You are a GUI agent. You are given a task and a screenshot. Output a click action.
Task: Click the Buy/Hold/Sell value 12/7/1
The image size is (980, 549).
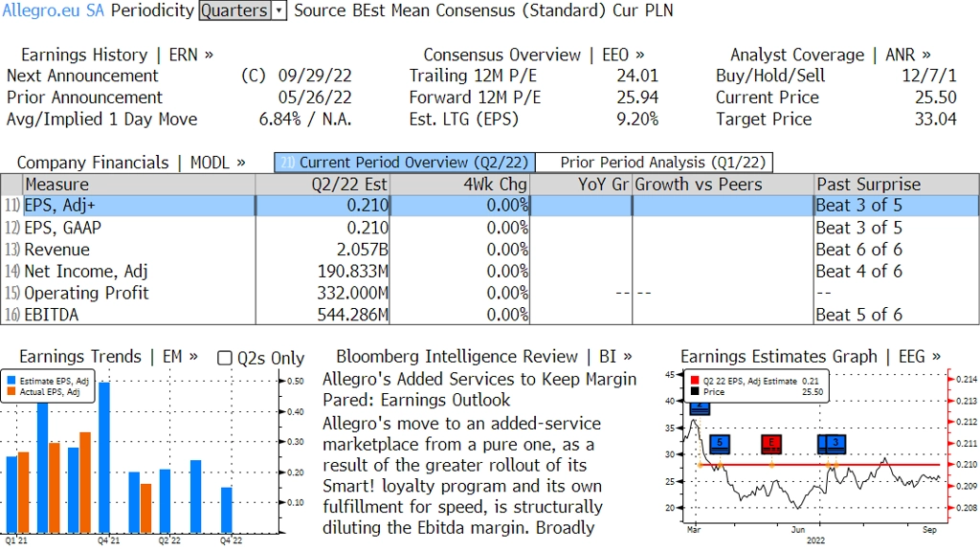[928, 76]
